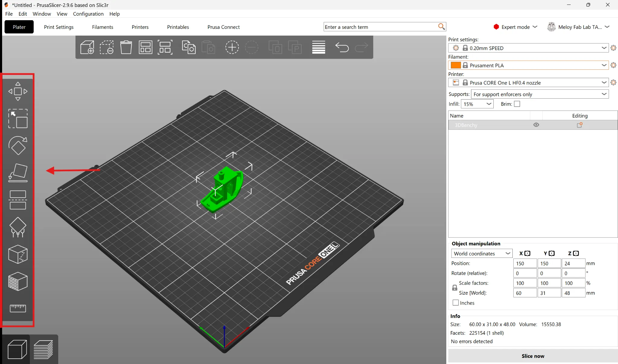This screenshot has width=618, height=364.
Task: Toggle the scale factors lock
Action: [454, 288]
